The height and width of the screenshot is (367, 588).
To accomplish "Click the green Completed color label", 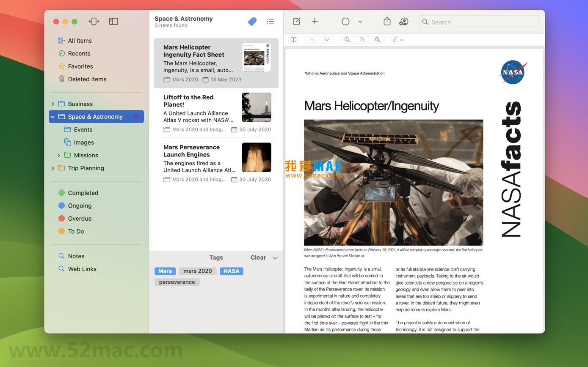I will pyautogui.click(x=61, y=193).
